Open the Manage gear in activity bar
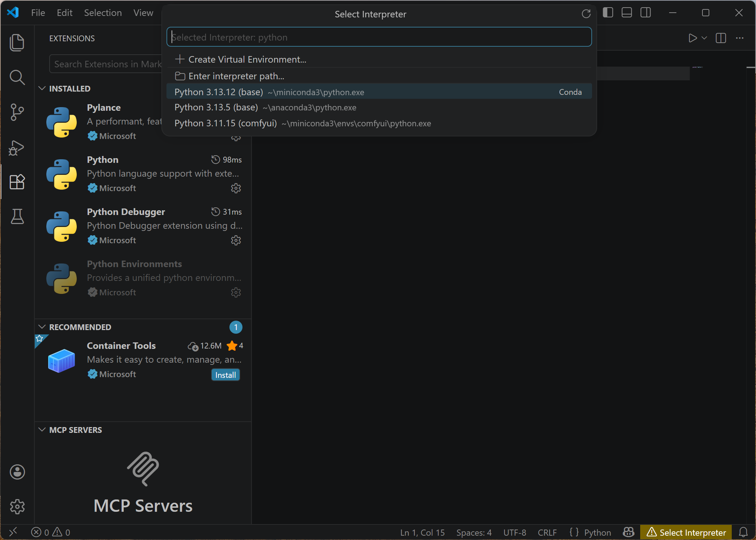The height and width of the screenshot is (540, 756). click(x=17, y=507)
